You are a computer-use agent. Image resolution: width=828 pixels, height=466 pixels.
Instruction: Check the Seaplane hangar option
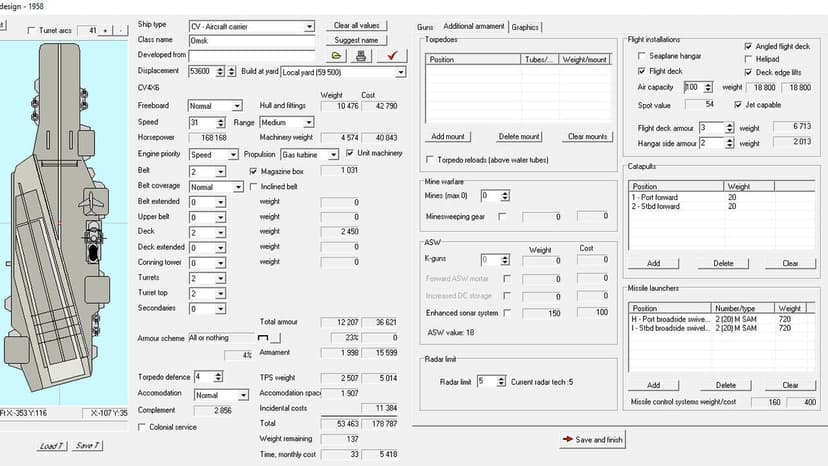[642, 55]
